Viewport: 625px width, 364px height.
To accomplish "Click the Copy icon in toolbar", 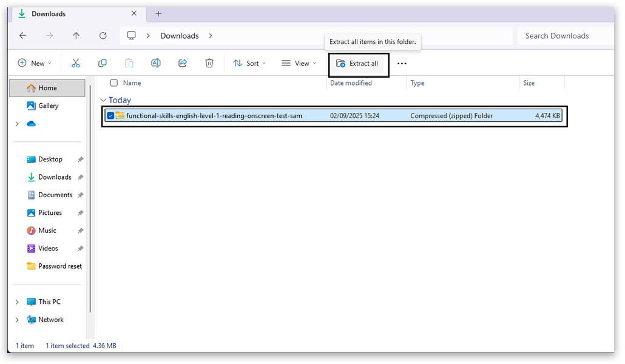I will click(103, 63).
